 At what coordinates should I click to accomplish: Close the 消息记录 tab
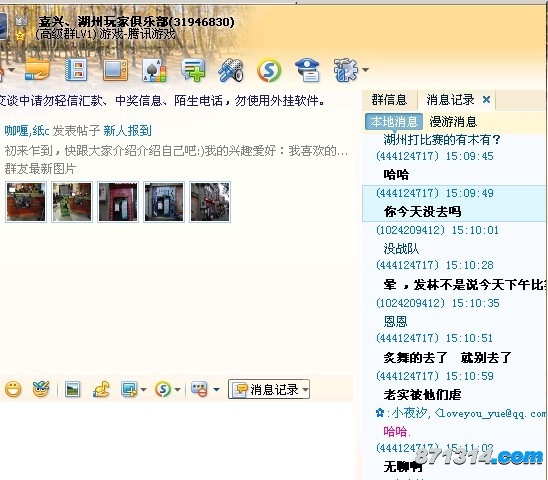coord(486,100)
